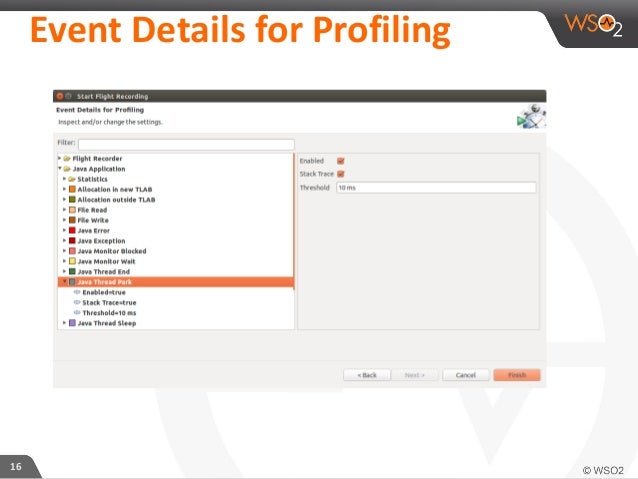
Task: Click the WSO2 logo
Action: click(x=593, y=25)
